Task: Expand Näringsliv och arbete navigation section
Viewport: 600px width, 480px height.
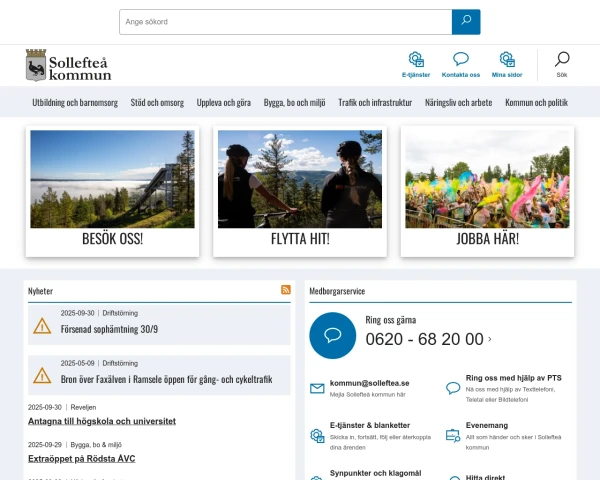Action: tap(459, 103)
